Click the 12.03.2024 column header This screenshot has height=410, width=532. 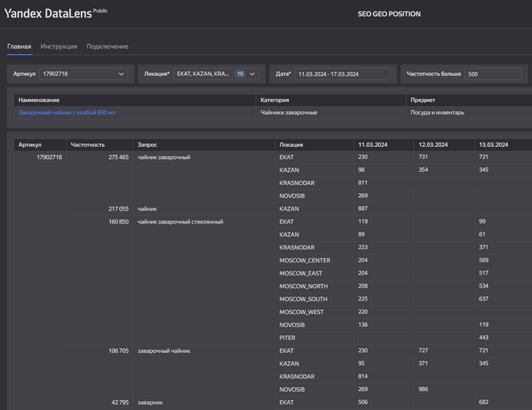[x=433, y=144]
